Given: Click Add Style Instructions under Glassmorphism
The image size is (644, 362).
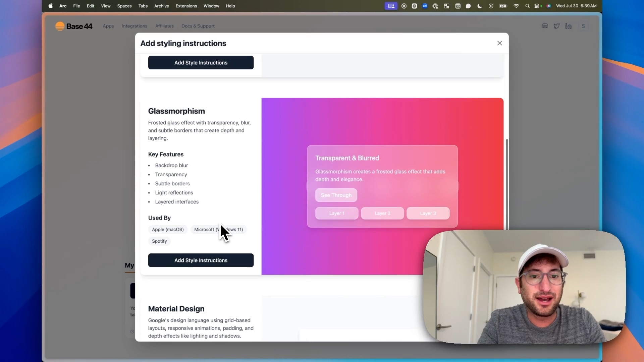Looking at the screenshot, I should click(x=201, y=260).
